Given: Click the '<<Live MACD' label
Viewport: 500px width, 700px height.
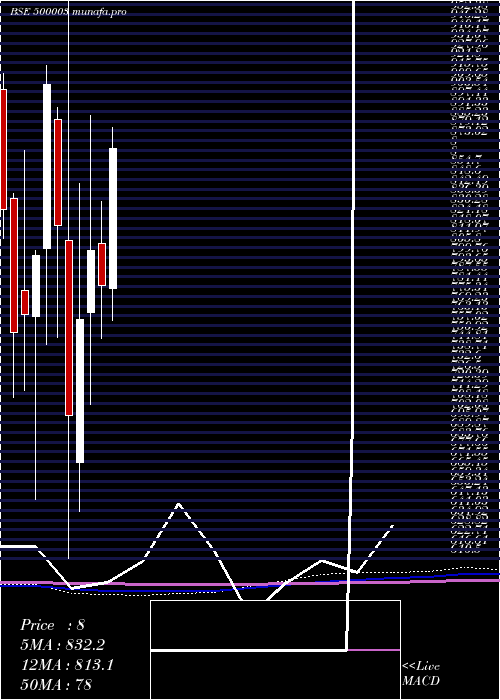Looking at the screenshot, I should (421, 673).
